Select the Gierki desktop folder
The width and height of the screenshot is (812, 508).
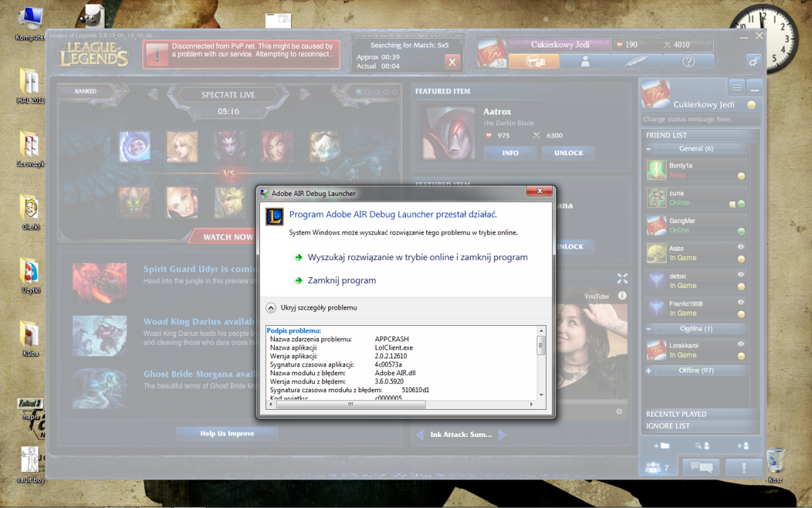[x=30, y=213]
